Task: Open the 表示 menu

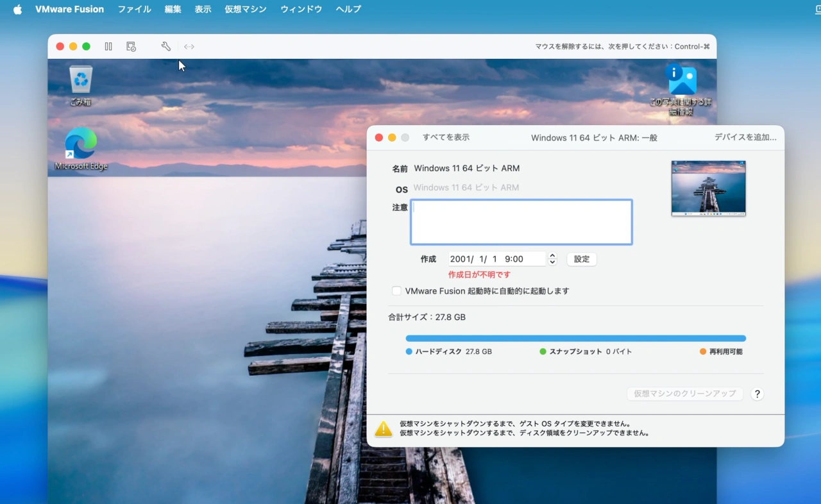Action: point(203,10)
